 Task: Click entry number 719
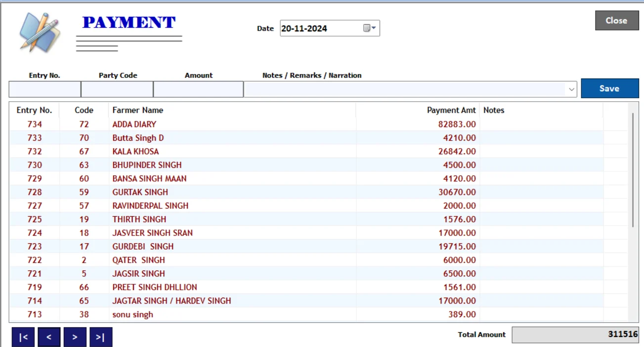tap(35, 287)
